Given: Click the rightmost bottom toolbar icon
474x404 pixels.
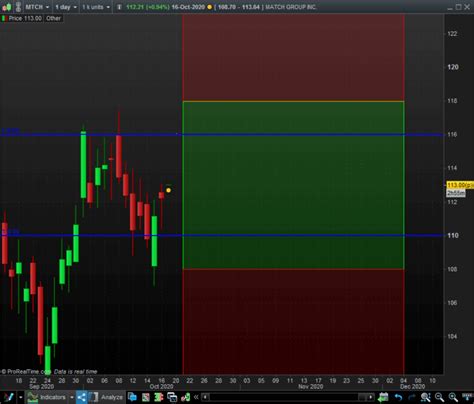Looking at the screenshot, I should 467,397.
